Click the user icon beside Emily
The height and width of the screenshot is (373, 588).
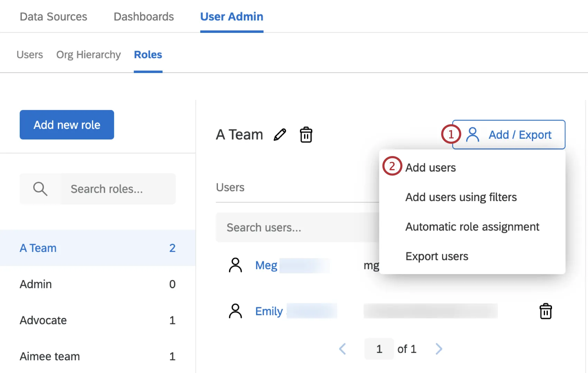[x=235, y=311]
